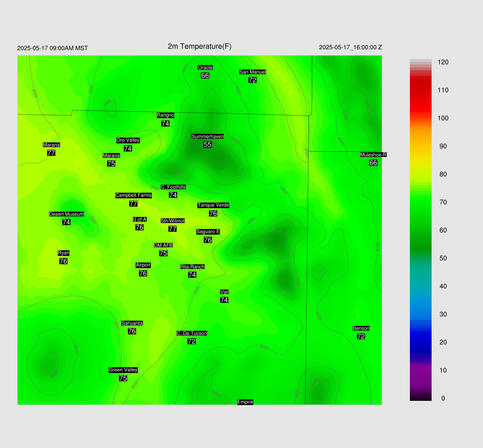Click Benson's 72 temperature value
The width and height of the screenshot is (483, 448).
click(361, 336)
